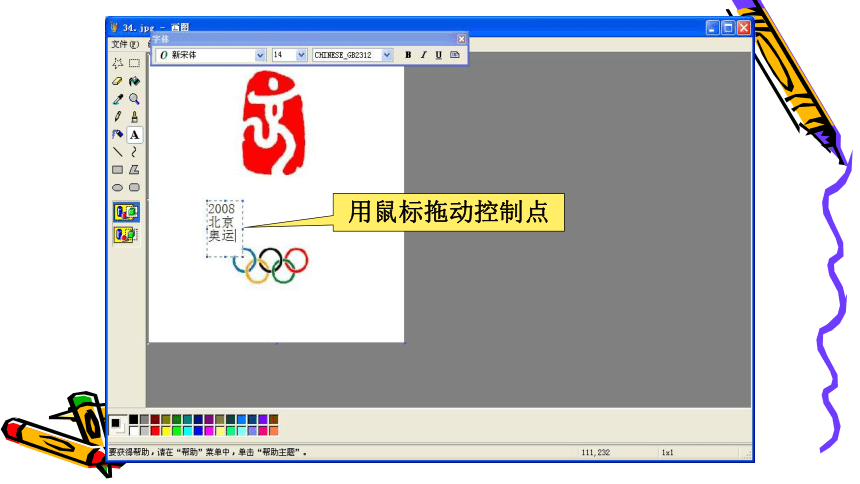Choose the cyan swatch in the palette
Viewport: 860px width, 484px height.
click(188, 431)
